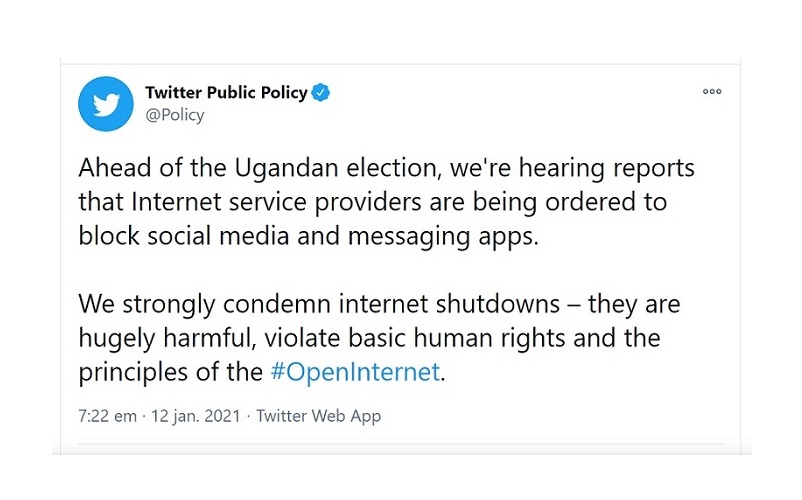Click the Twitter bird profile avatar
The width and height of the screenshot is (802, 500).
point(106,103)
